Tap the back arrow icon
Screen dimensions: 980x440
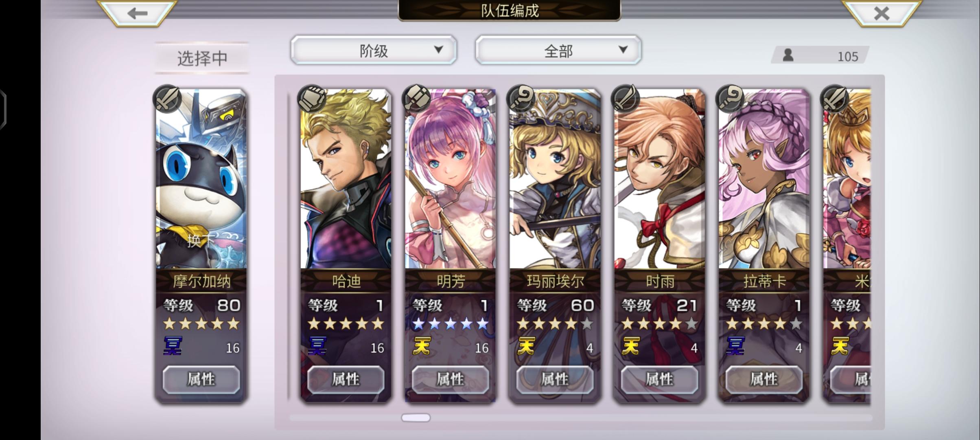[x=137, y=13]
